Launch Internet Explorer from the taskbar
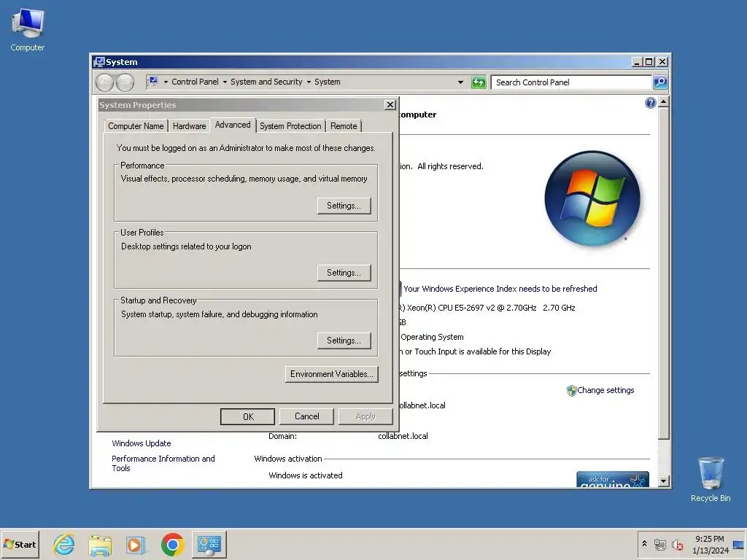The height and width of the screenshot is (560, 747). 64,544
